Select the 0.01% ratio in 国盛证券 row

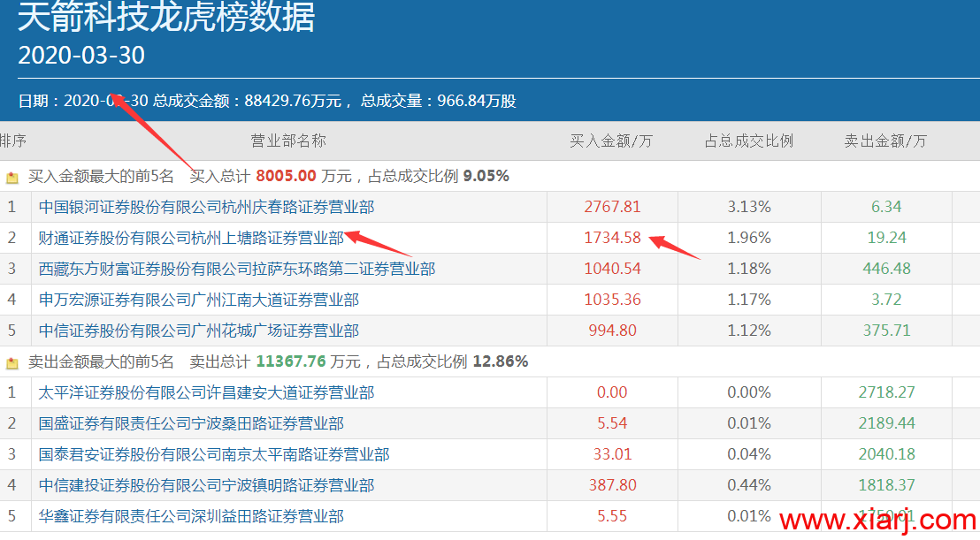point(749,423)
